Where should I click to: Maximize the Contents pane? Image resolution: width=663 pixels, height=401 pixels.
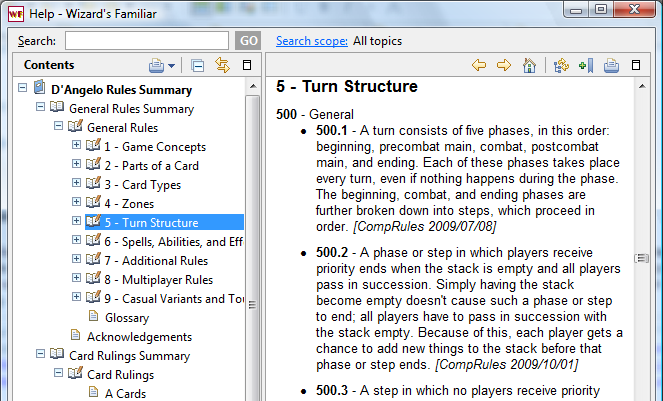click(247, 65)
